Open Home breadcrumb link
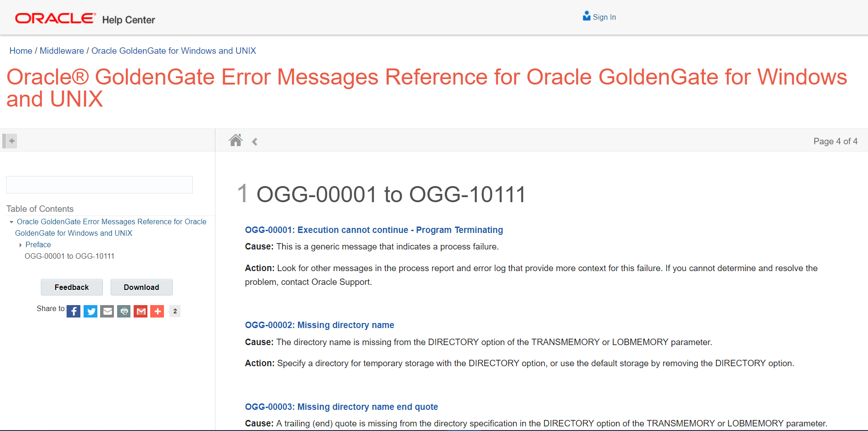 click(x=21, y=51)
